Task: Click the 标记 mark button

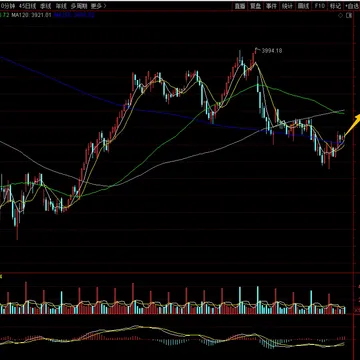Action: tap(335, 6)
